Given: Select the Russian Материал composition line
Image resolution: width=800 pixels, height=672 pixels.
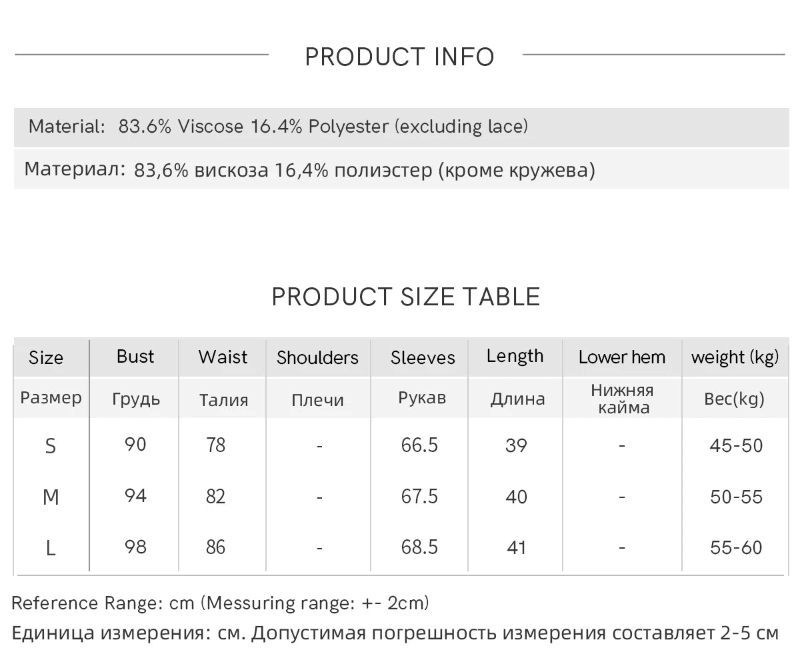Looking at the screenshot, I should pos(309,170).
